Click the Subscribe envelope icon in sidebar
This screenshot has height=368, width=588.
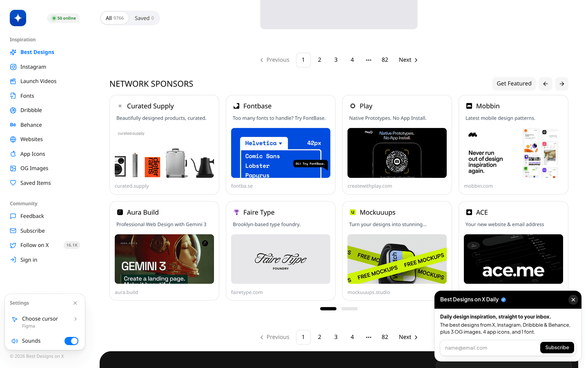pyautogui.click(x=13, y=231)
